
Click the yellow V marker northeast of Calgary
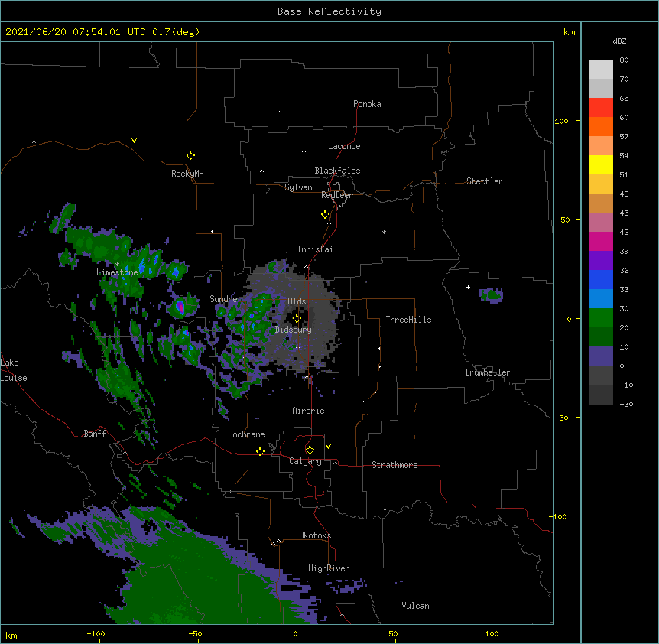(328, 447)
